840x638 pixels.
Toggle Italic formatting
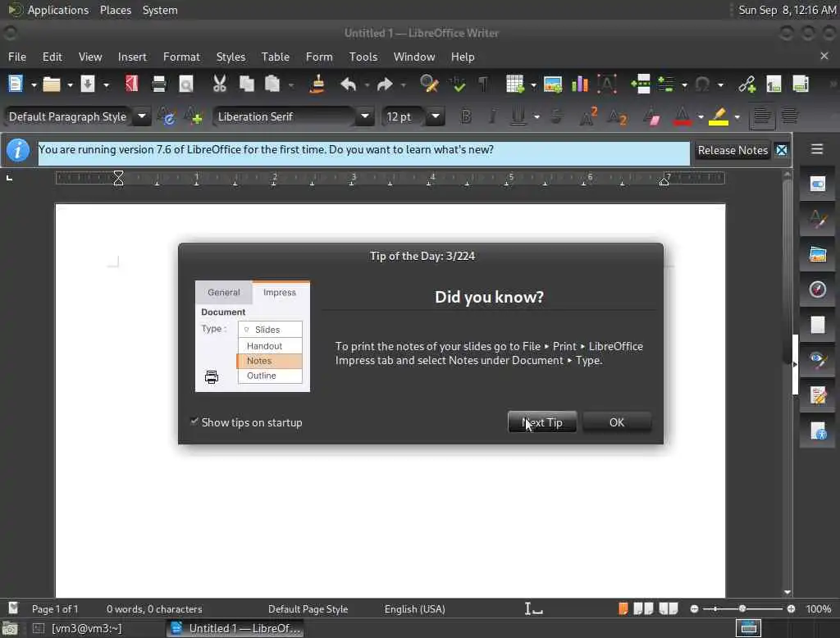pos(492,116)
